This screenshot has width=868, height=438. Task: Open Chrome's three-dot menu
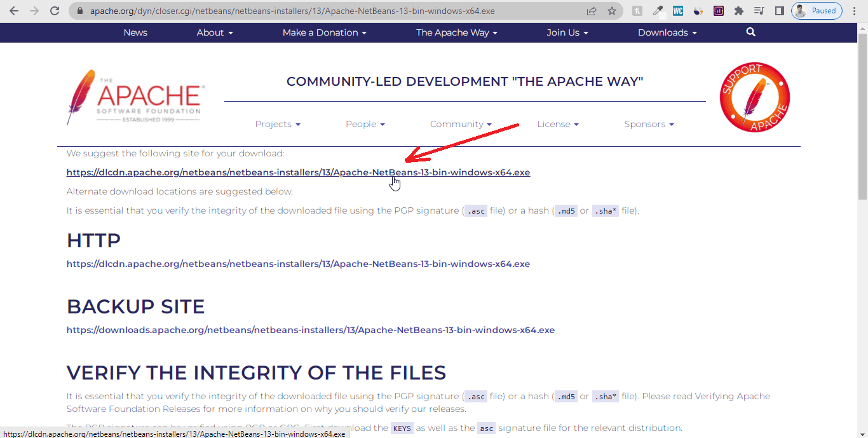coord(855,11)
